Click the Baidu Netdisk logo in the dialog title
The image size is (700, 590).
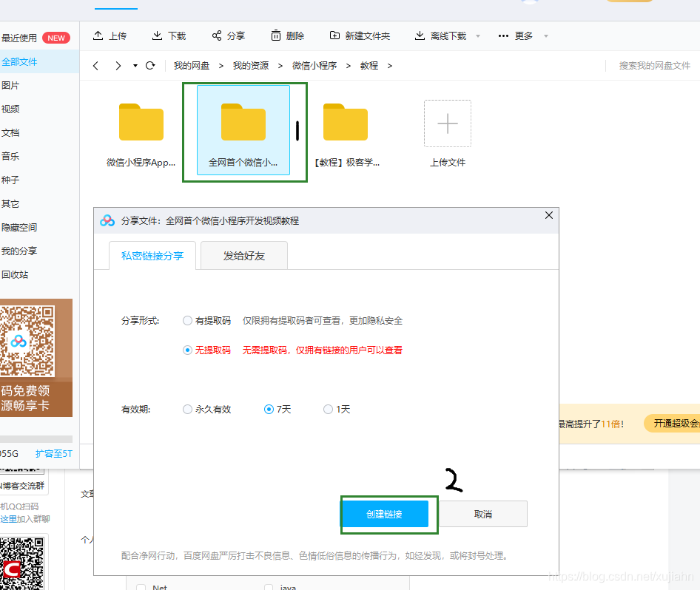tap(107, 221)
